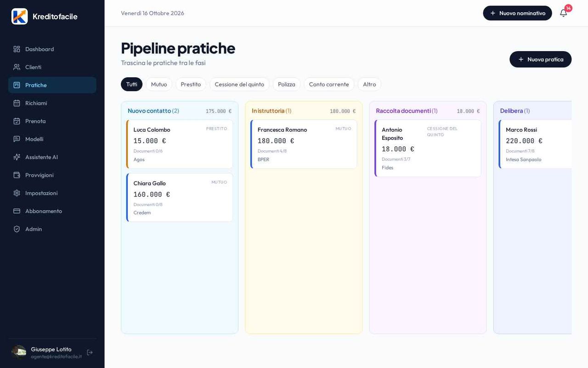Show Conto corrente pratiche
Screen dimensions: 588x368
(329, 84)
